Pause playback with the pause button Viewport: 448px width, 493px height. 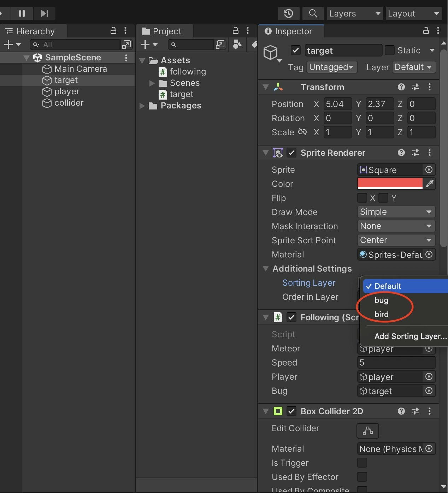pos(22,13)
